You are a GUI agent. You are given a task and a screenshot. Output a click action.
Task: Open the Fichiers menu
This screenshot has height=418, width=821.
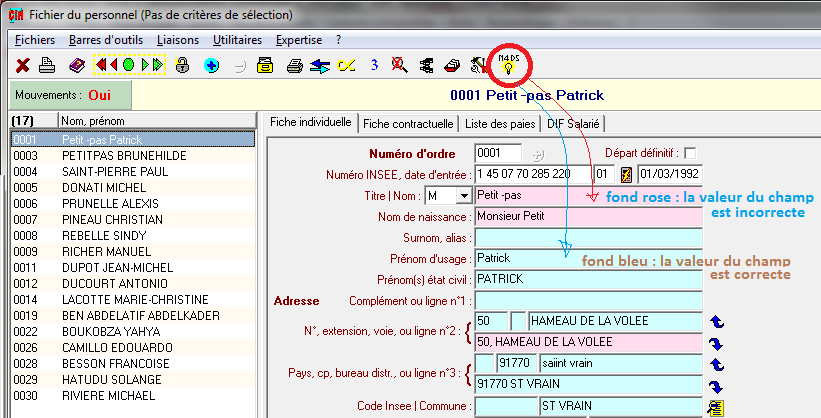(35, 40)
